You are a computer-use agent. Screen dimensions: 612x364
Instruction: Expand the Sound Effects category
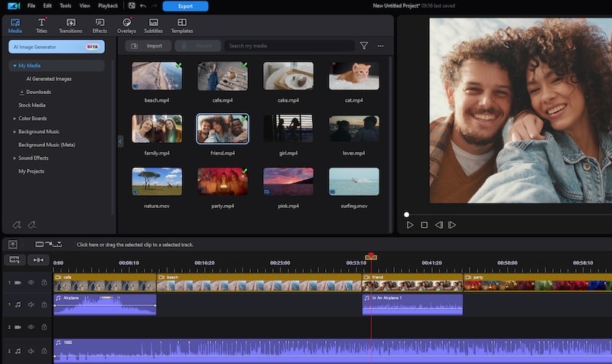coord(15,158)
